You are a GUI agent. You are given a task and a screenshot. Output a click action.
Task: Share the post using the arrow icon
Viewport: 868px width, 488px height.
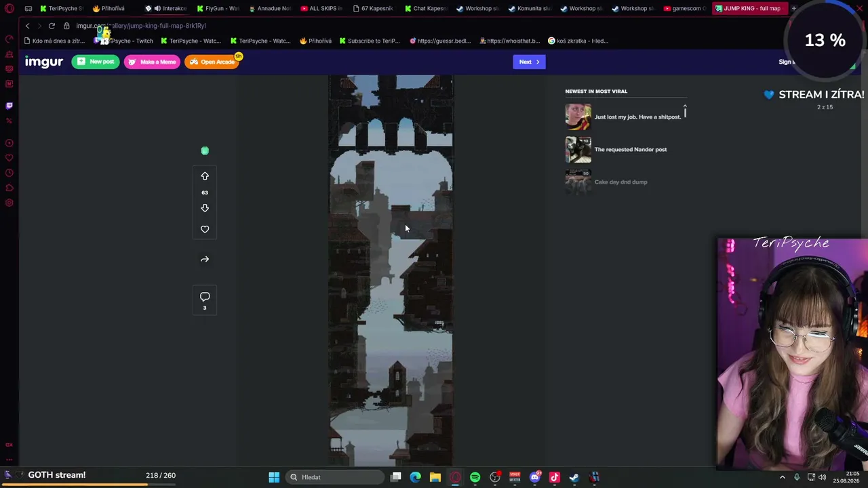click(205, 259)
